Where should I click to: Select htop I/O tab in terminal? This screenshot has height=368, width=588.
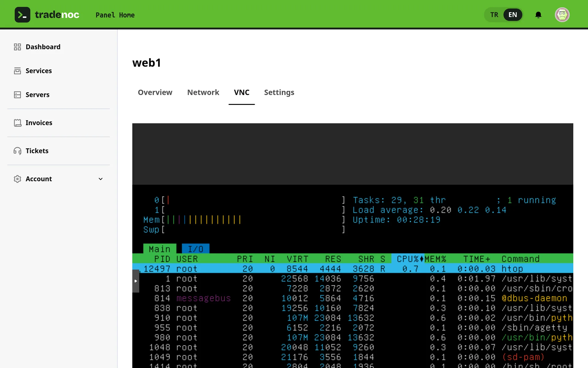(x=195, y=249)
